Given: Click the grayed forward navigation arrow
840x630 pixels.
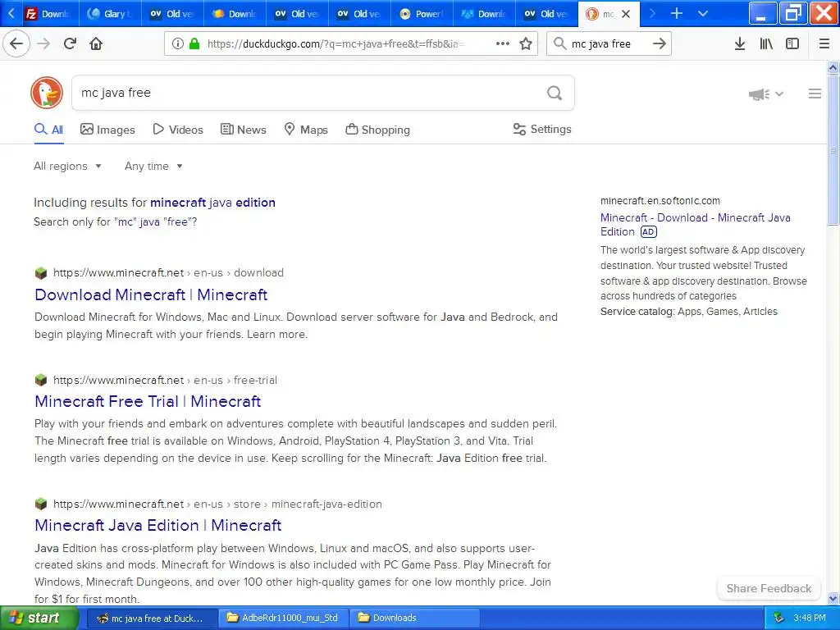Looking at the screenshot, I should click(x=43, y=43).
